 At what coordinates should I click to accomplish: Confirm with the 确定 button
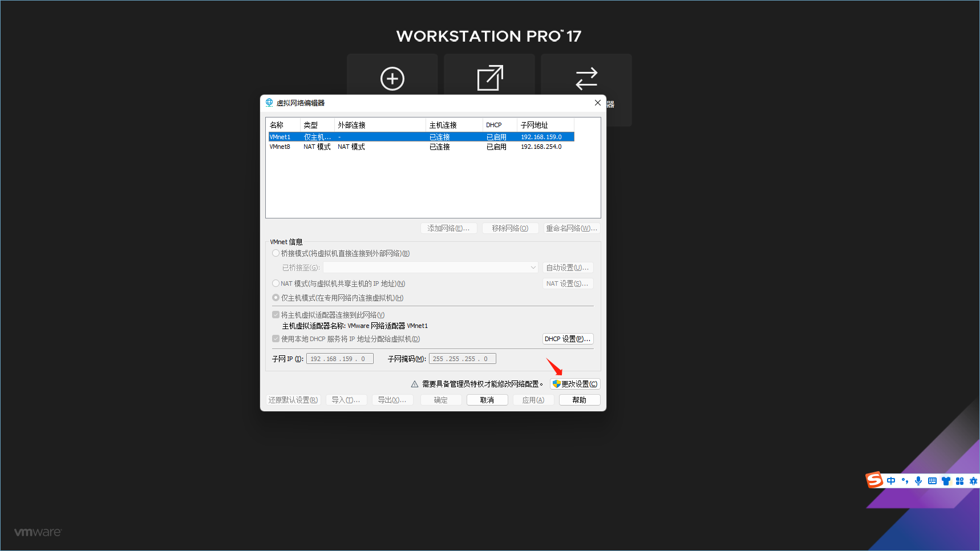pyautogui.click(x=441, y=400)
